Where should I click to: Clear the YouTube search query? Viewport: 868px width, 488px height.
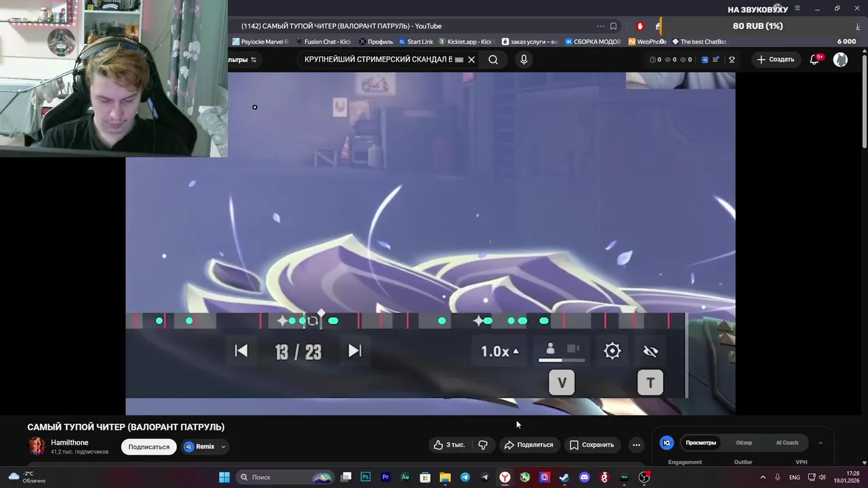tap(471, 60)
